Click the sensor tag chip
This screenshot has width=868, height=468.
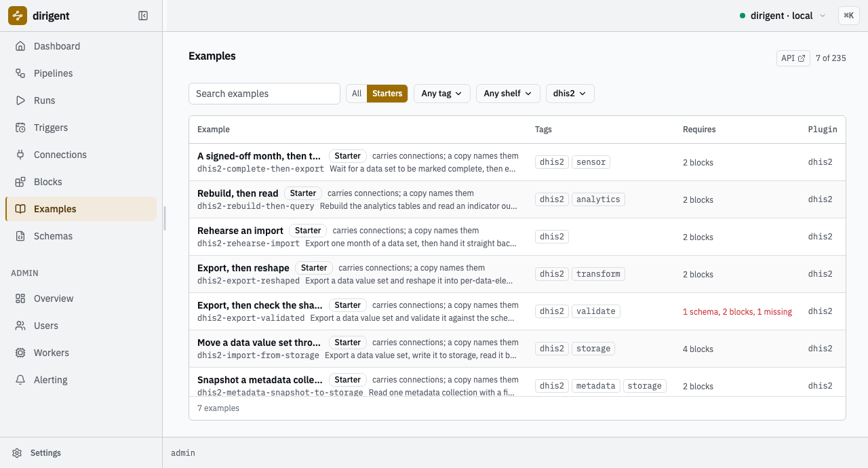click(591, 162)
